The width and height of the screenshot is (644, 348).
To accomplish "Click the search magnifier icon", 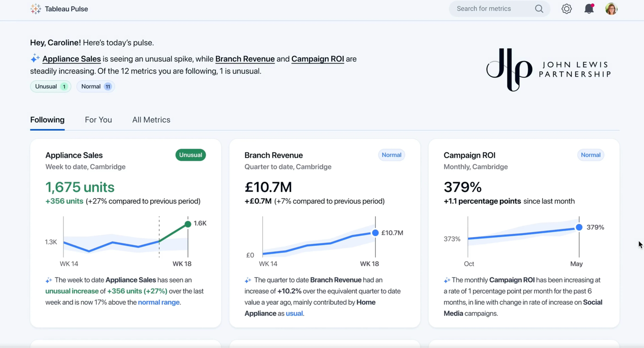I will 539,9.
